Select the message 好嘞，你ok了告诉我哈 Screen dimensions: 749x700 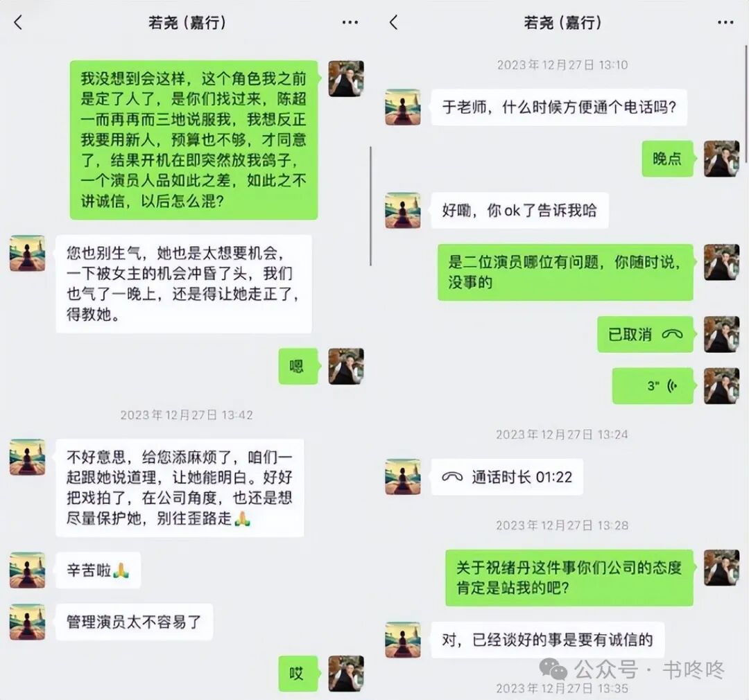tap(519, 211)
